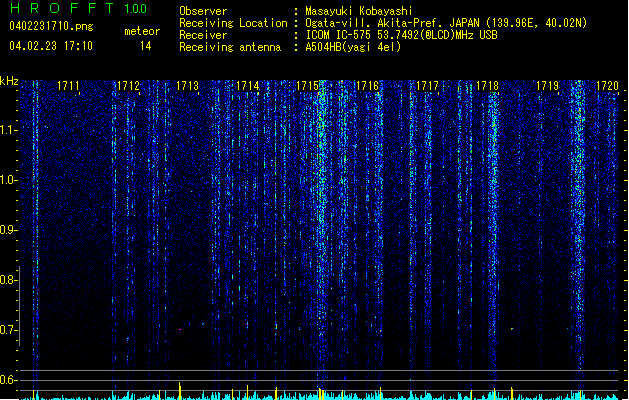Select the version number 1.0.0
This screenshot has height=400, width=629.
135,8
